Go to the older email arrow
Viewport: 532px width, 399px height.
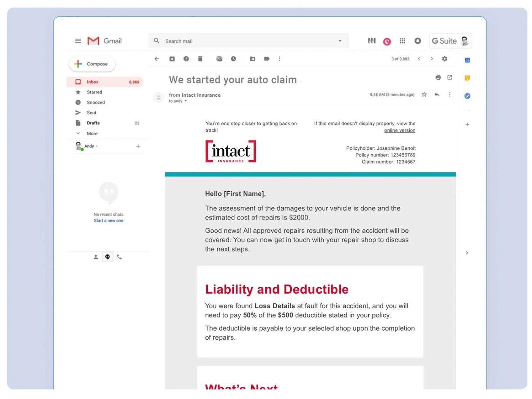click(432, 59)
